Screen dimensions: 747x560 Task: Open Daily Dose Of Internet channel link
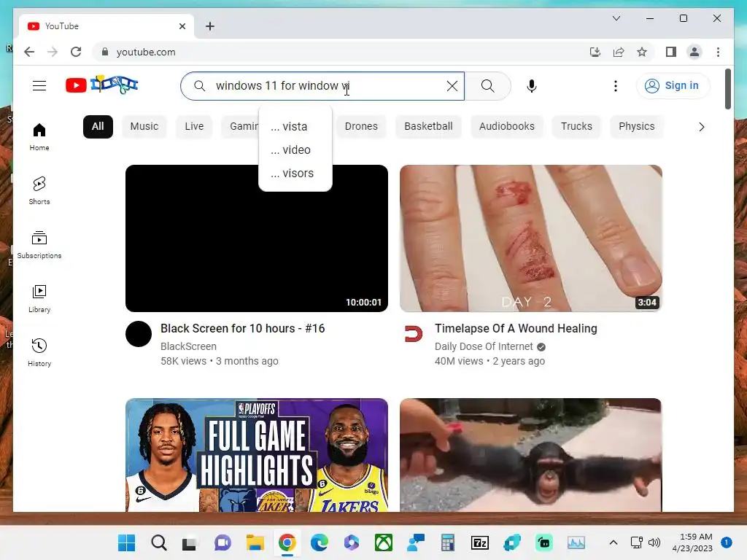tap(484, 346)
